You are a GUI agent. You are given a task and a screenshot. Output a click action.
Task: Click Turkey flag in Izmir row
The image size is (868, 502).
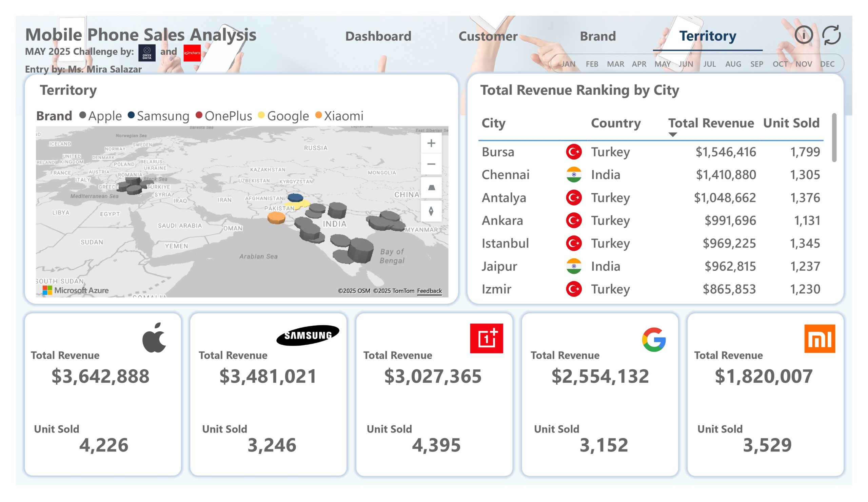(573, 289)
